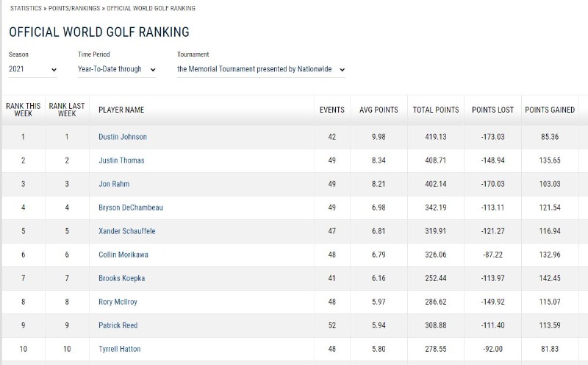Open Brooks Koepka's profile

click(121, 279)
